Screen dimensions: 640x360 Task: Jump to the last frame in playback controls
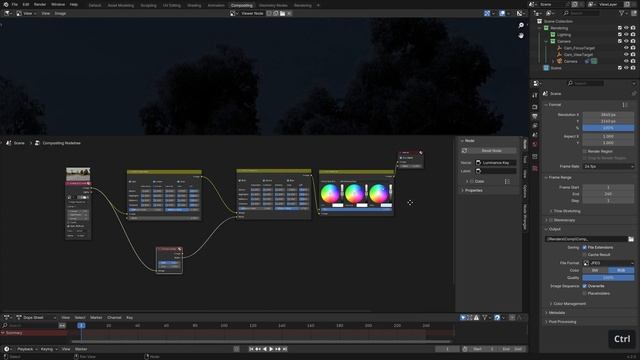point(285,349)
